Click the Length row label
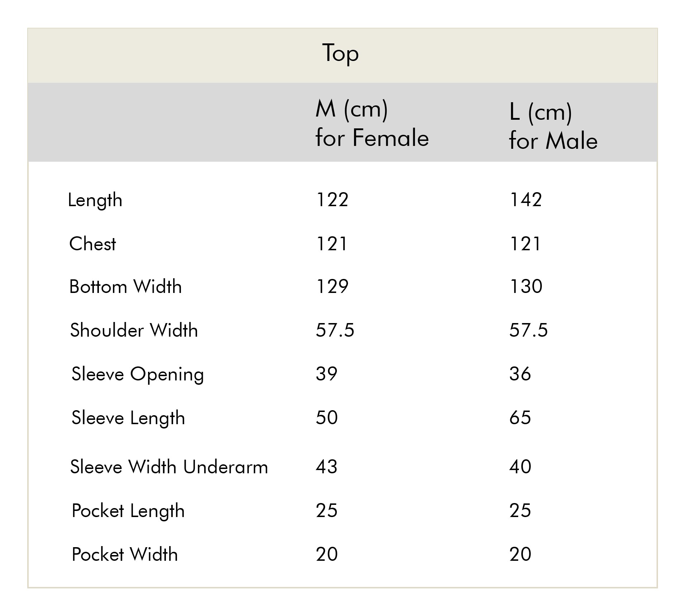The width and height of the screenshot is (687, 616). (95, 200)
